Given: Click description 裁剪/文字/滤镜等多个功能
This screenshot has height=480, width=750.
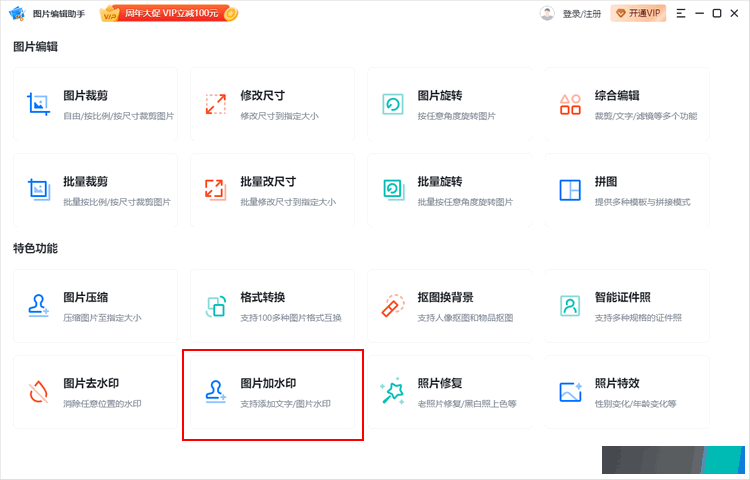Looking at the screenshot, I should point(646,116).
